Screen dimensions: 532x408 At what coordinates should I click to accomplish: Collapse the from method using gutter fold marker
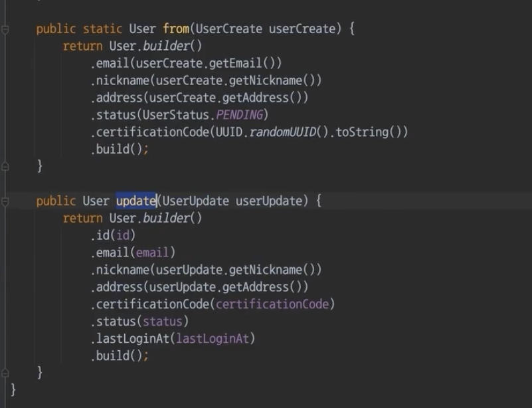(x=5, y=29)
